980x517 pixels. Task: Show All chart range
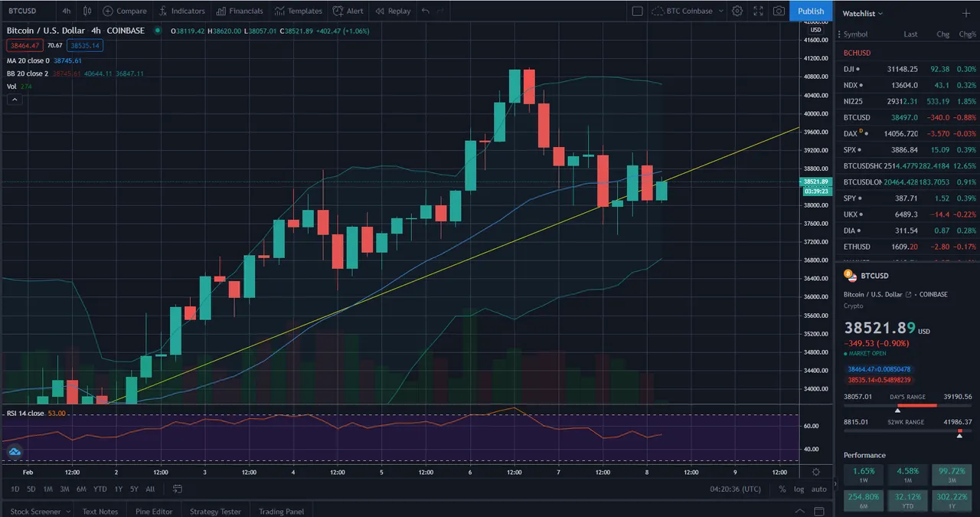point(150,489)
